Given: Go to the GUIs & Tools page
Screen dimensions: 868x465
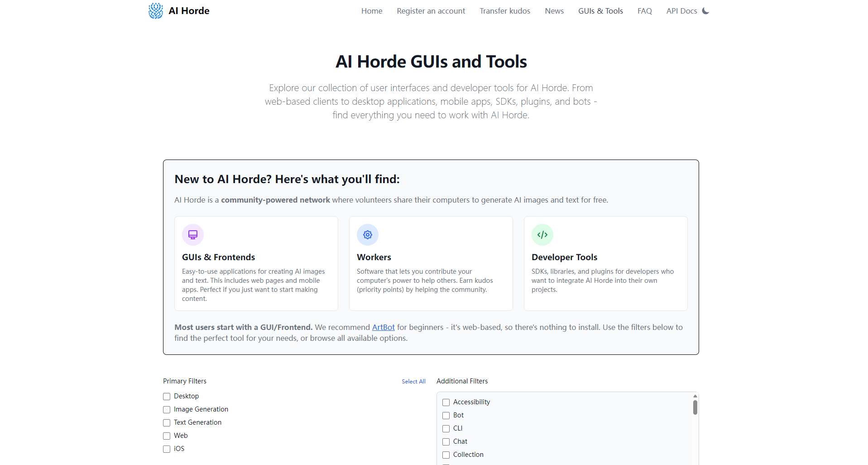Looking at the screenshot, I should [x=600, y=11].
